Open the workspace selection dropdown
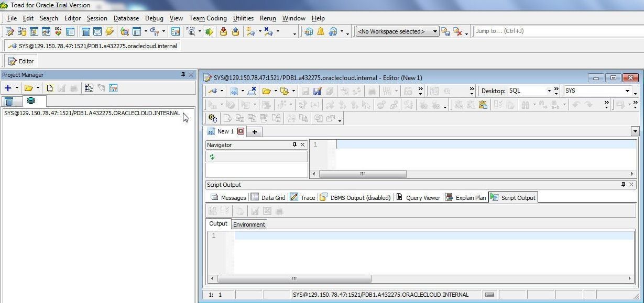The image size is (644, 303). pos(434,31)
